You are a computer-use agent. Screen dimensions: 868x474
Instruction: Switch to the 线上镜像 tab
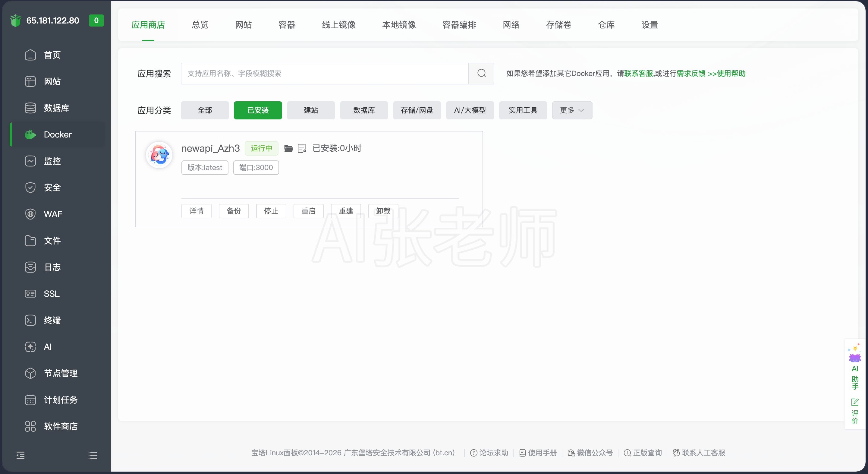[339, 25]
